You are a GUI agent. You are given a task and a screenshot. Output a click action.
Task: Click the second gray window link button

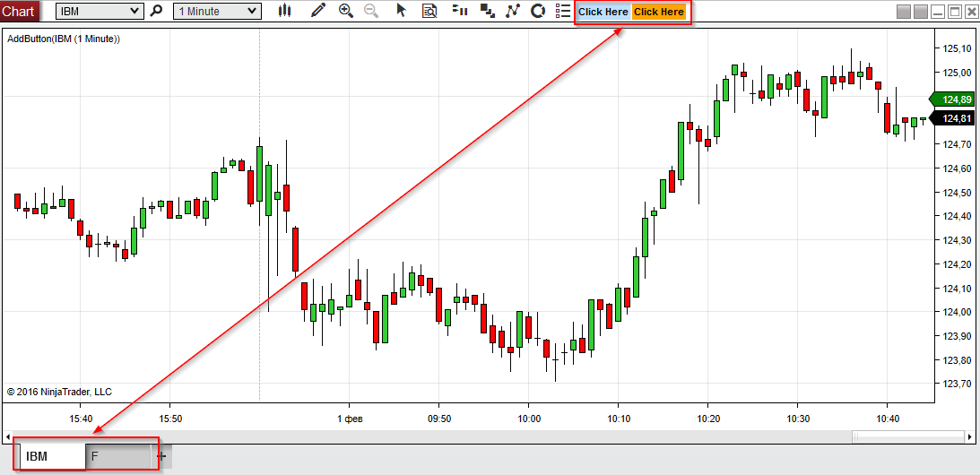[921, 12]
